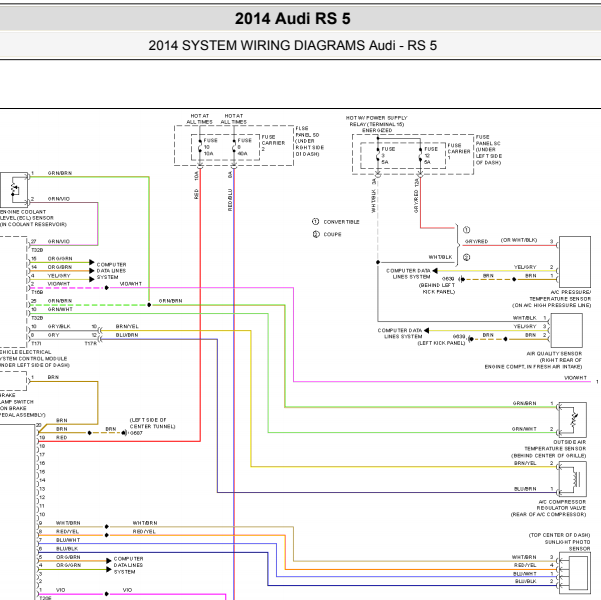Click the "2014 Audi RS 5" page title
601x600 pixels.
pyautogui.click(x=292, y=18)
